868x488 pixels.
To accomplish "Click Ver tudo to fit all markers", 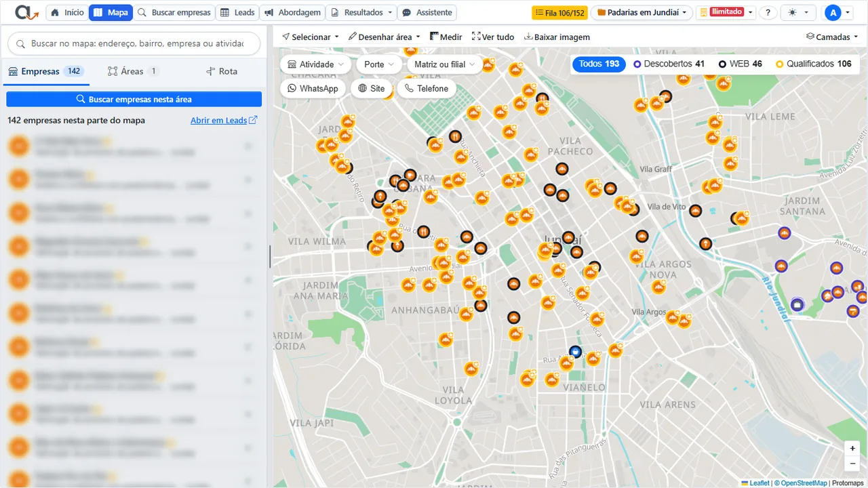I will click(493, 37).
